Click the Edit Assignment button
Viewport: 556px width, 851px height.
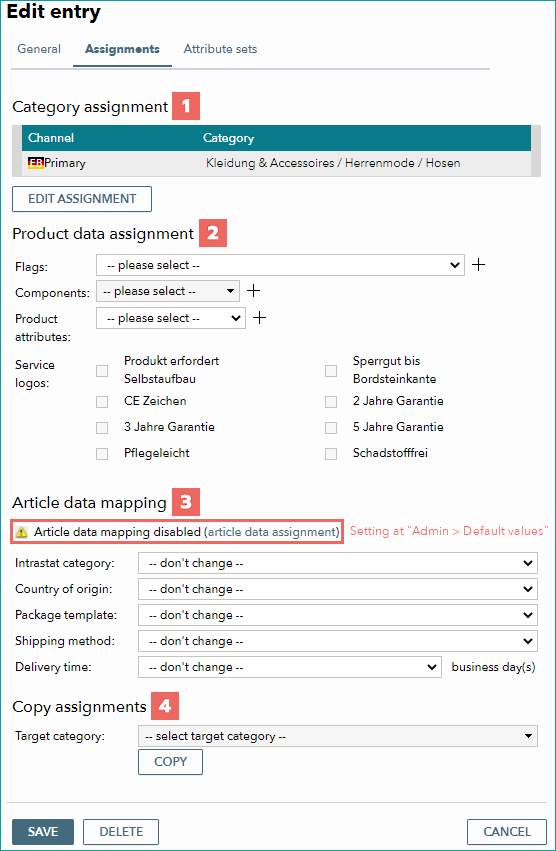[82, 199]
